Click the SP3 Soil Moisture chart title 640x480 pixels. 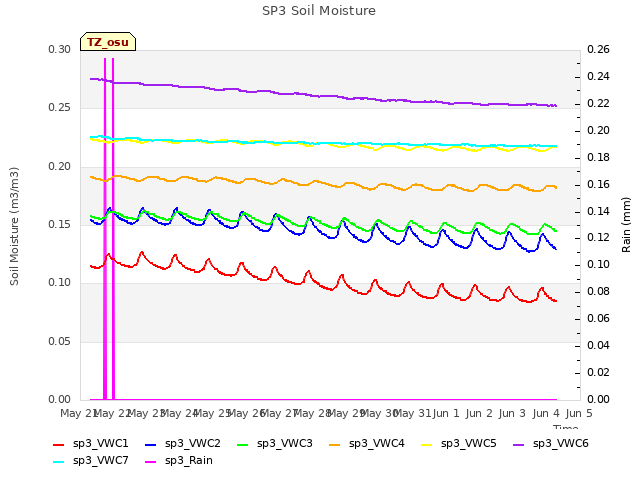click(319, 11)
